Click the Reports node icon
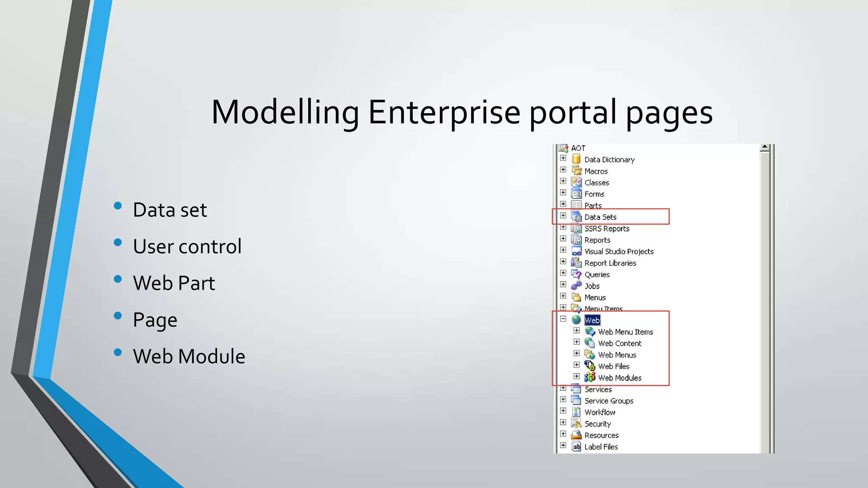The width and height of the screenshot is (868, 488). [576, 240]
